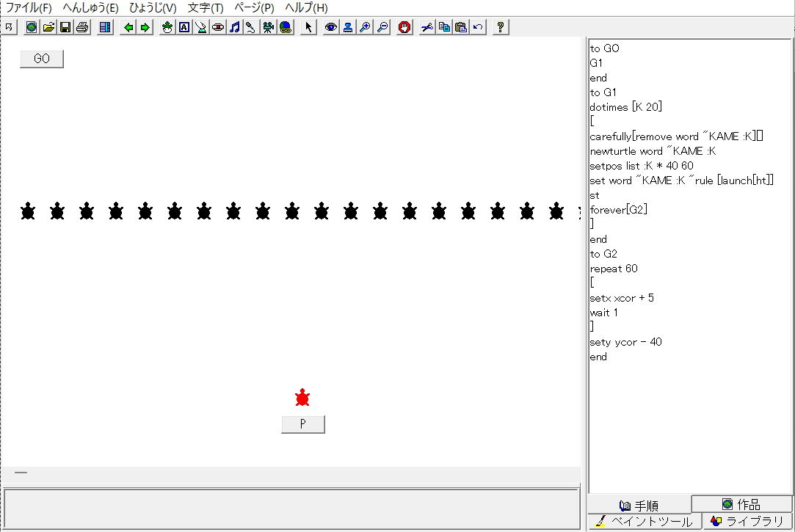795x532 pixels.
Task: Select the black pointer arrow tool
Action: (308, 27)
